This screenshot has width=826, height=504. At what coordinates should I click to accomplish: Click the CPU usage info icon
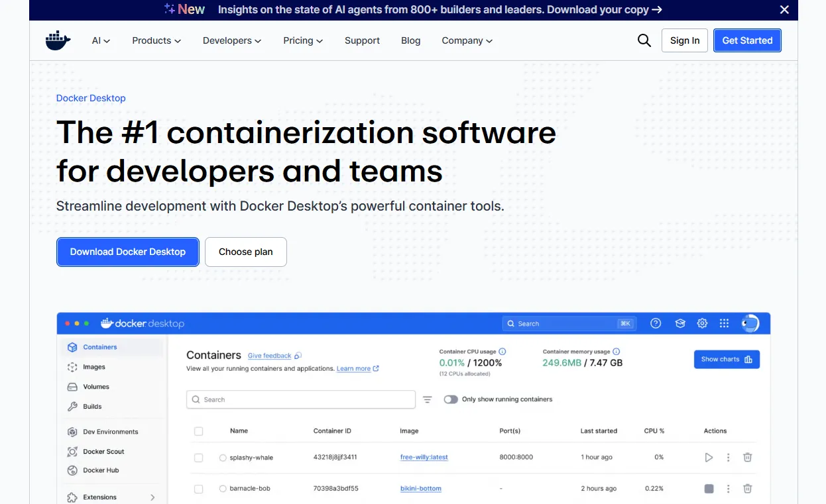click(502, 352)
